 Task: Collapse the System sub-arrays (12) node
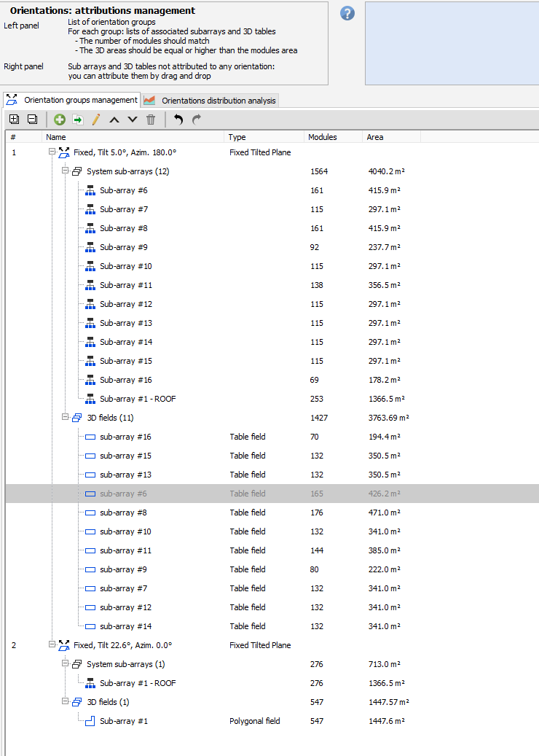click(x=65, y=171)
